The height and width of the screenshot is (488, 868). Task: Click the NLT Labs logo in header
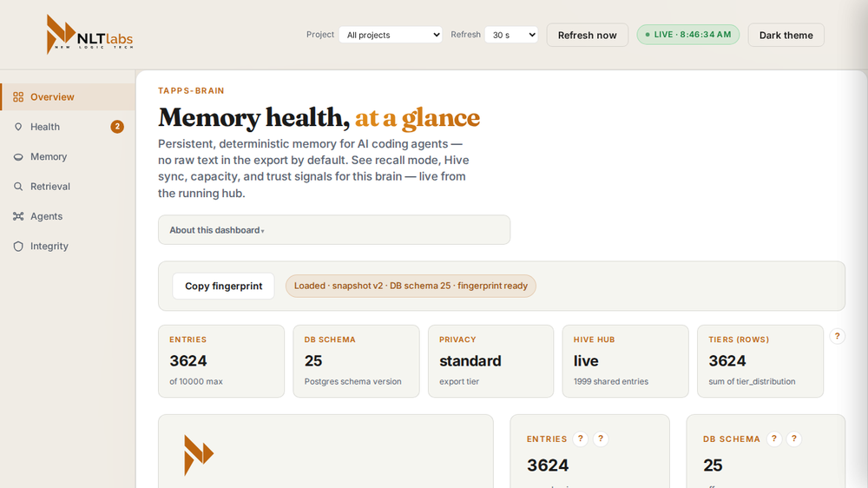tap(89, 35)
